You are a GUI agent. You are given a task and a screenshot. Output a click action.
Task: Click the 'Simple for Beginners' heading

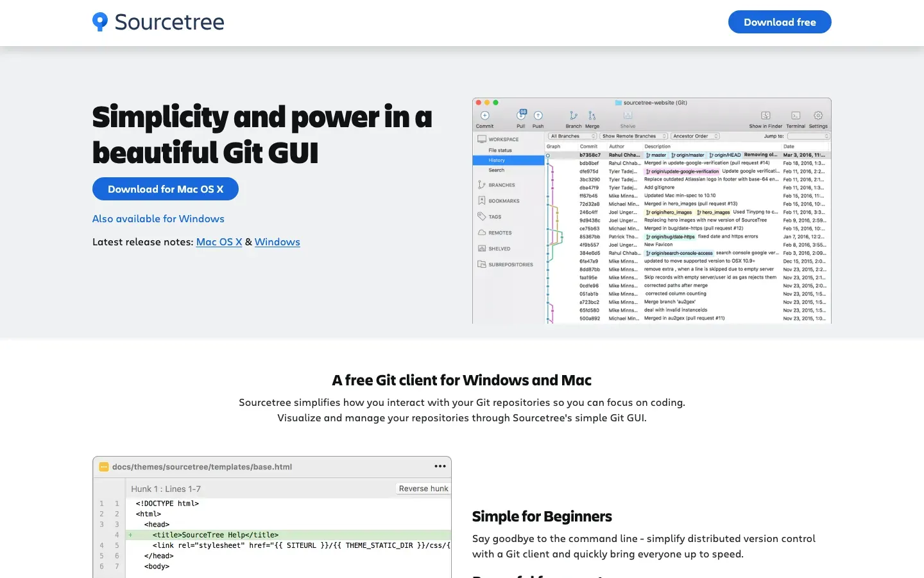coord(542,516)
